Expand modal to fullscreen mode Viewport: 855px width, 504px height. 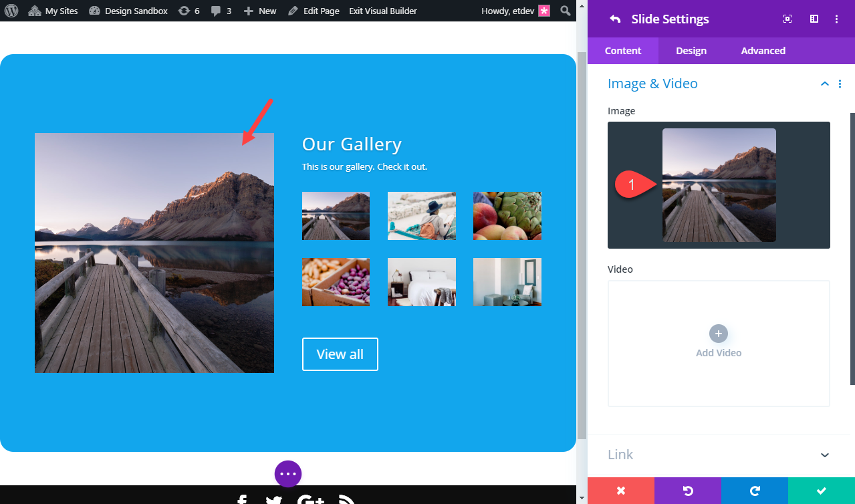coord(787,19)
